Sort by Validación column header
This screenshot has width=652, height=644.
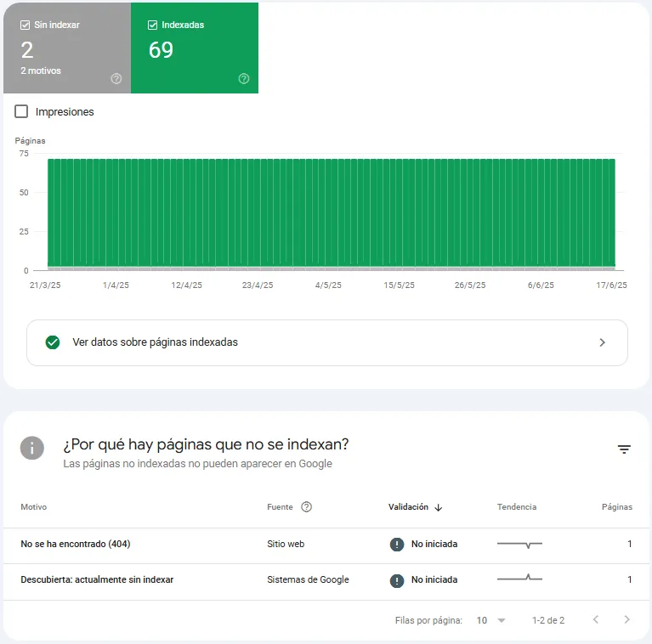[x=408, y=507]
